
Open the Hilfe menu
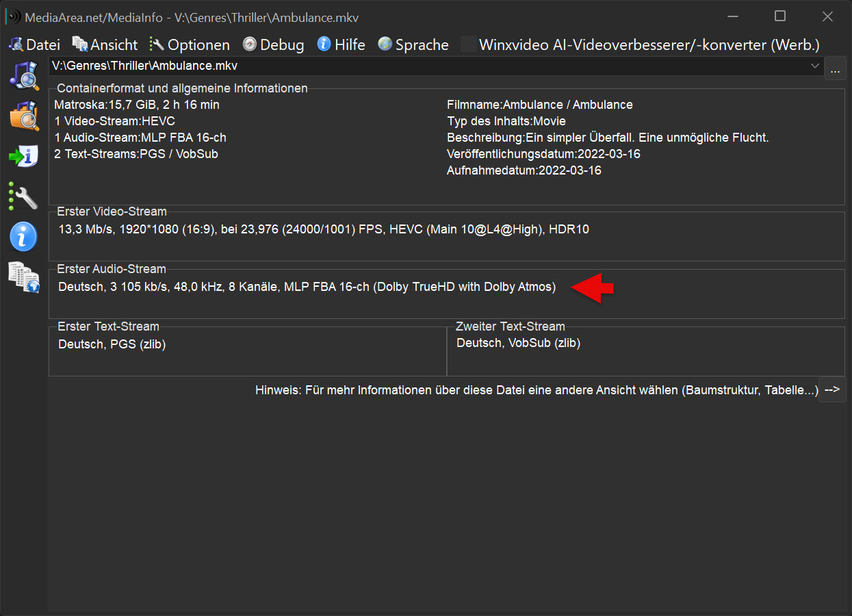pyautogui.click(x=341, y=44)
